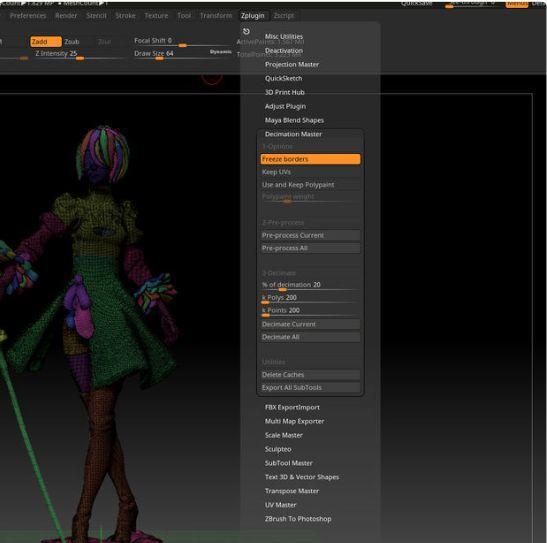The width and height of the screenshot is (547, 543).
Task: Open the Zplugin menu
Action: [252, 16]
